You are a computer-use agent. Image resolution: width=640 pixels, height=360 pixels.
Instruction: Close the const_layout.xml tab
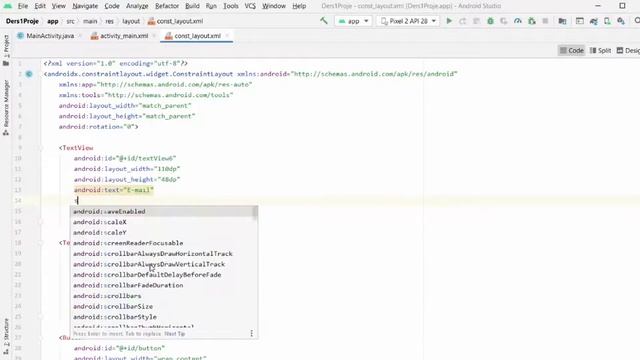coord(227,36)
